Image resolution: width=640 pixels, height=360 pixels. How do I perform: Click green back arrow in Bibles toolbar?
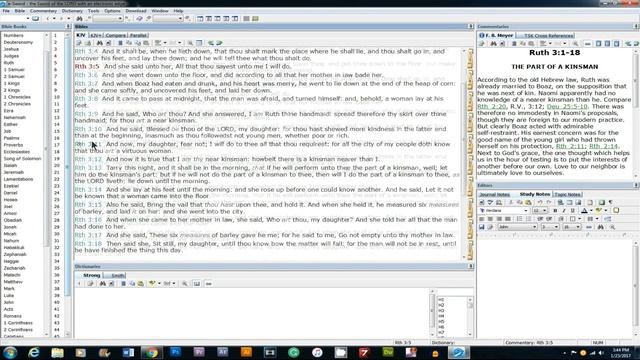211,43
